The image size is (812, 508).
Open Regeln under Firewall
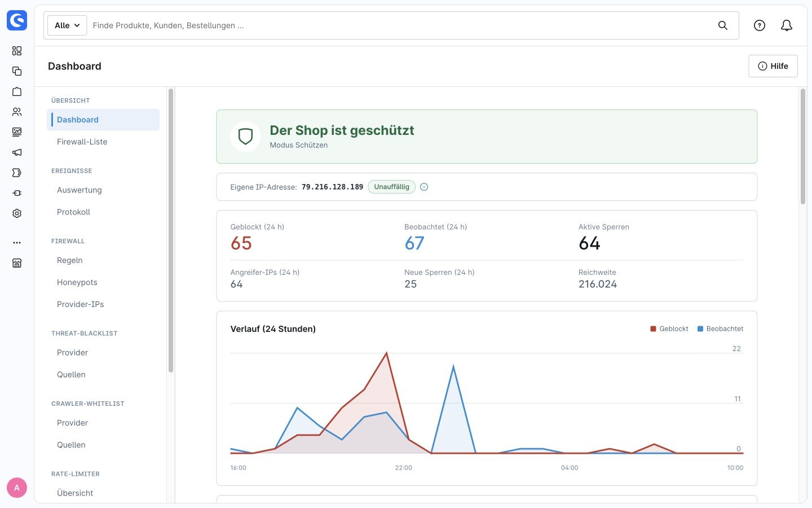[x=103, y=260]
